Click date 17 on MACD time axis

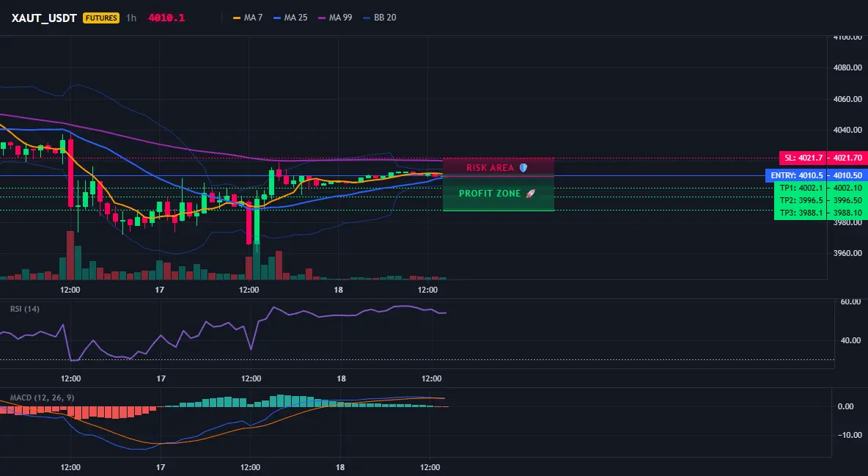pos(160,467)
